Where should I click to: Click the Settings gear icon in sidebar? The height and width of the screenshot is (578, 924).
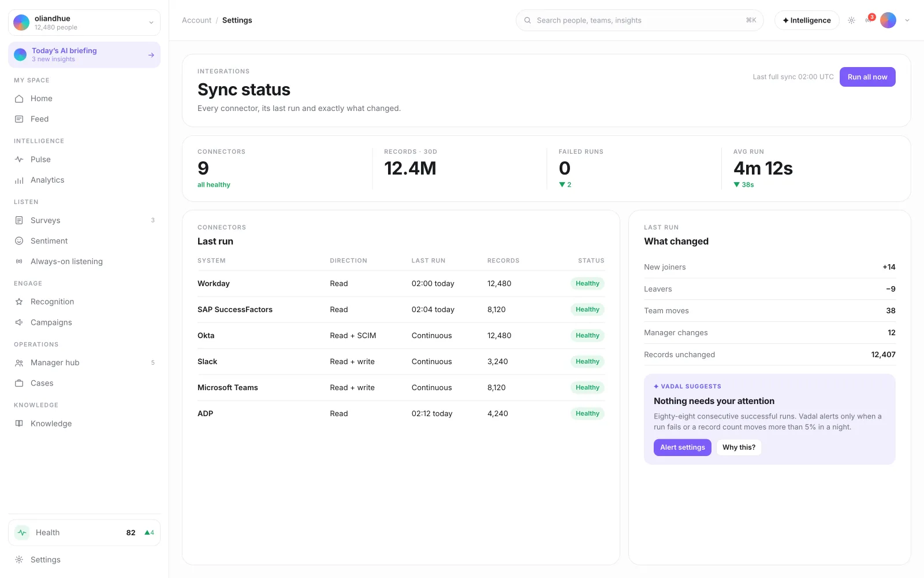coord(19,560)
